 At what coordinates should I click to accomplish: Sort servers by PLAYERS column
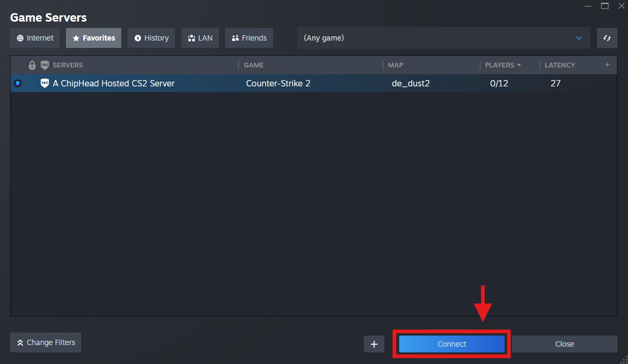click(x=503, y=65)
